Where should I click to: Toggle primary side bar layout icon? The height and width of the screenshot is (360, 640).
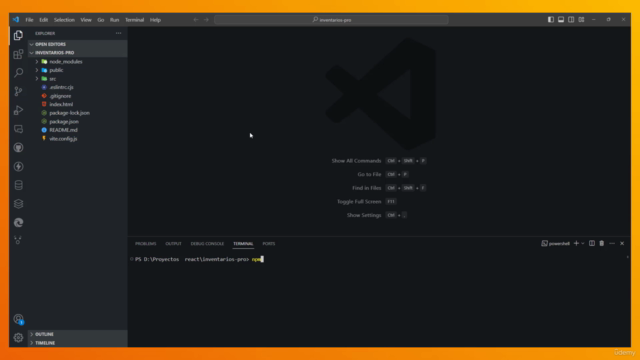coord(551,20)
